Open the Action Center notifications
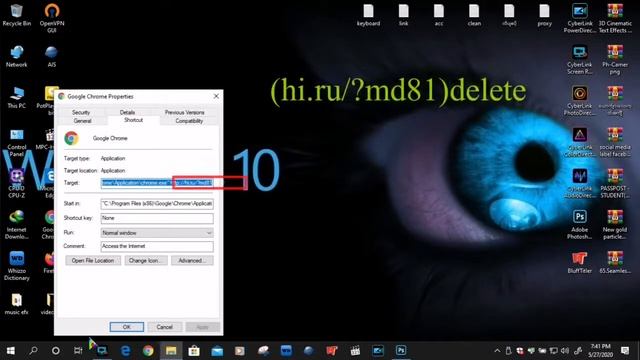Viewport: 640px width, 360px height. pos(625,351)
